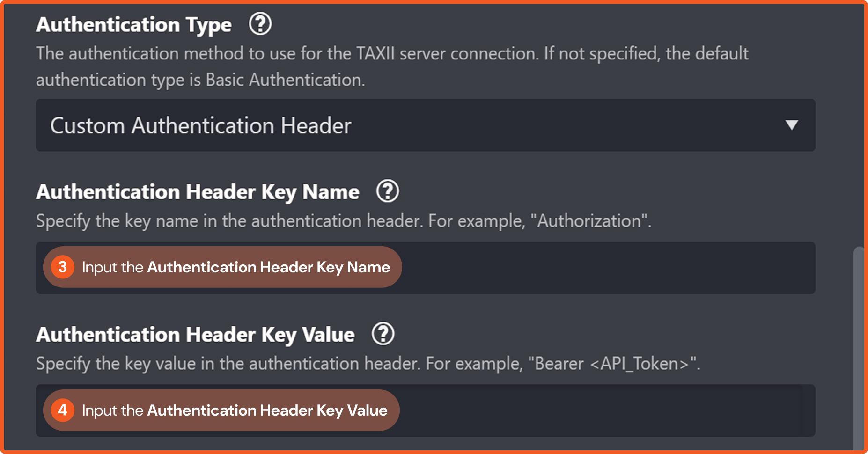
Task: Click the Authentication Header Key Value heading
Action: [x=195, y=335]
